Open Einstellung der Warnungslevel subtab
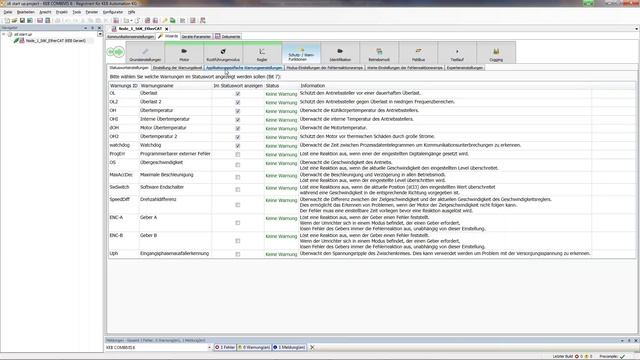This screenshot has height=360, width=640. point(177,68)
